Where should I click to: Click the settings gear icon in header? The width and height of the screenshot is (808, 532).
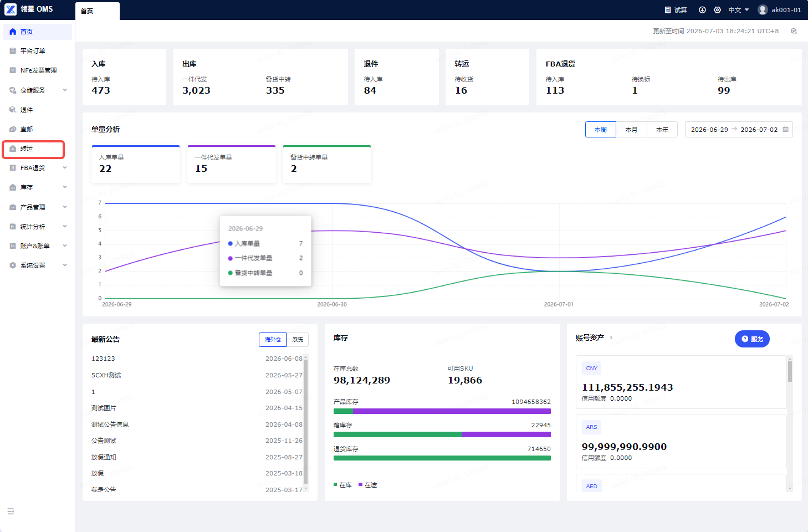tap(718, 10)
